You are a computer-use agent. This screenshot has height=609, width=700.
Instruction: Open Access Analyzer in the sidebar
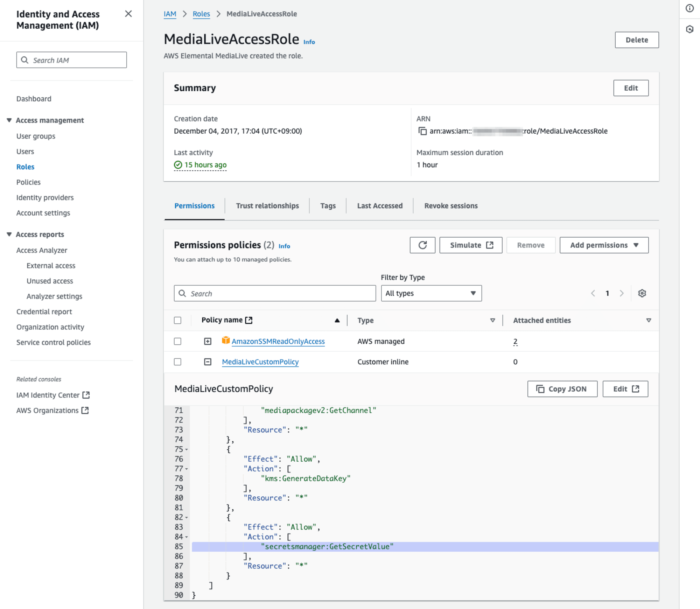(x=42, y=250)
